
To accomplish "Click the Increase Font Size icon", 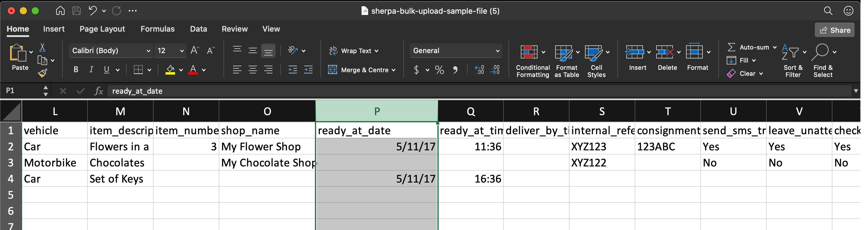I will tap(195, 50).
